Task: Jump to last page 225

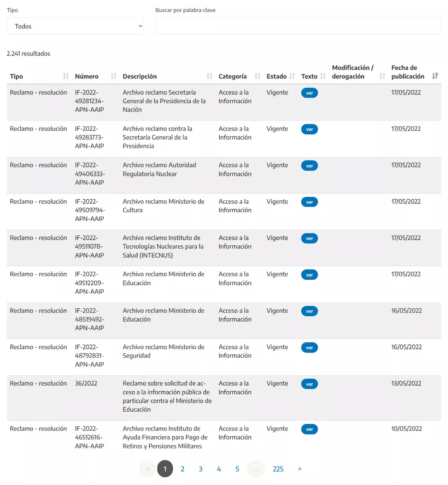Action: click(278, 469)
